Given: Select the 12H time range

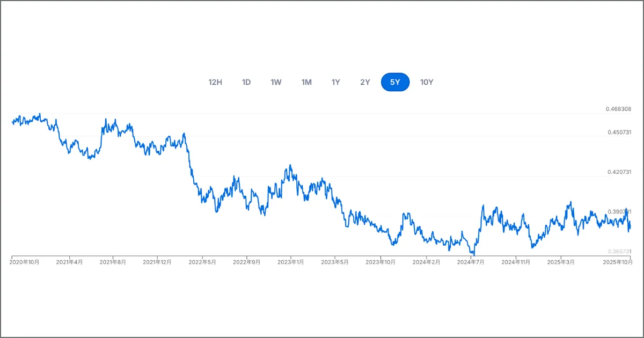Looking at the screenshot, I should (215, 82).
